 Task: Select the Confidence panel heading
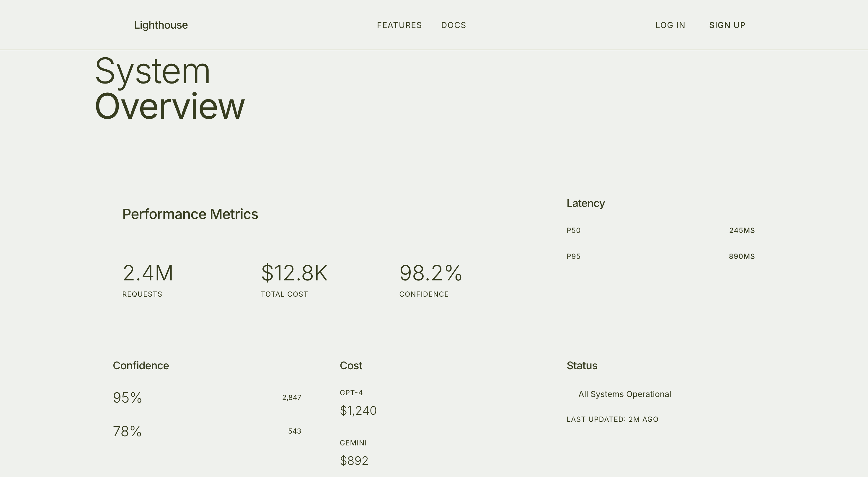point(141,365)
